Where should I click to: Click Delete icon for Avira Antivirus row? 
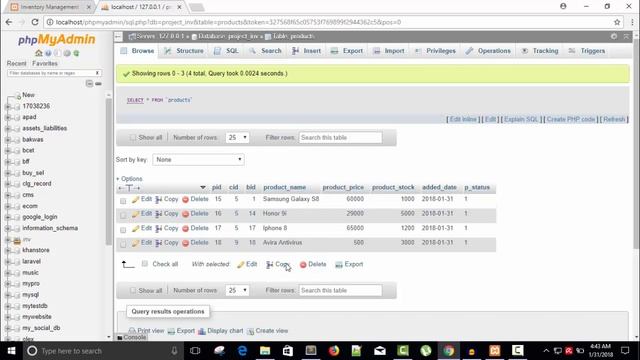[185, 243]
